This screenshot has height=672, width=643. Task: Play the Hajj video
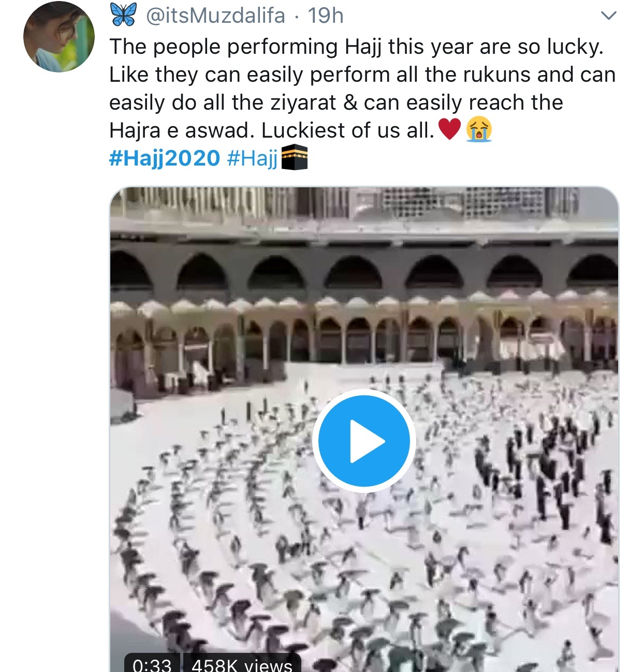(x=363, y=441)
